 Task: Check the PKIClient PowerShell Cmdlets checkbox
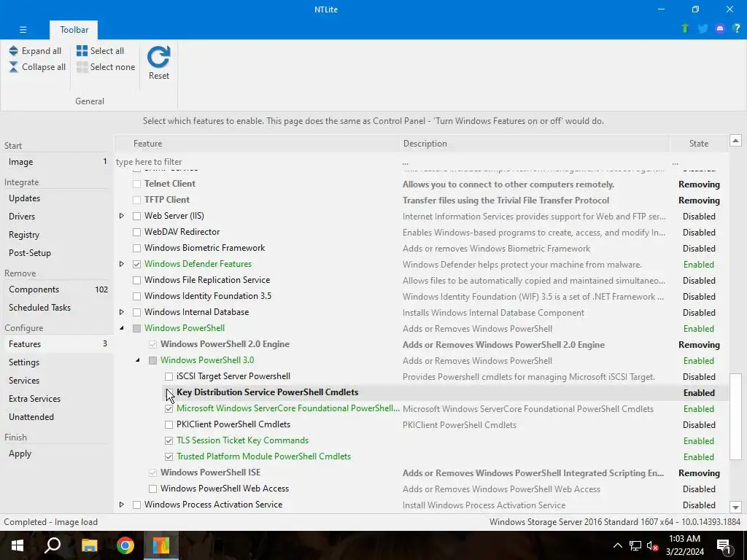pos(169,424)
